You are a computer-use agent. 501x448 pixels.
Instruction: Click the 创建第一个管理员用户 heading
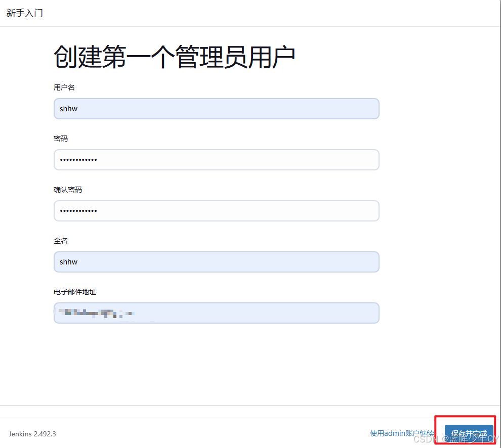pos(175,57)
